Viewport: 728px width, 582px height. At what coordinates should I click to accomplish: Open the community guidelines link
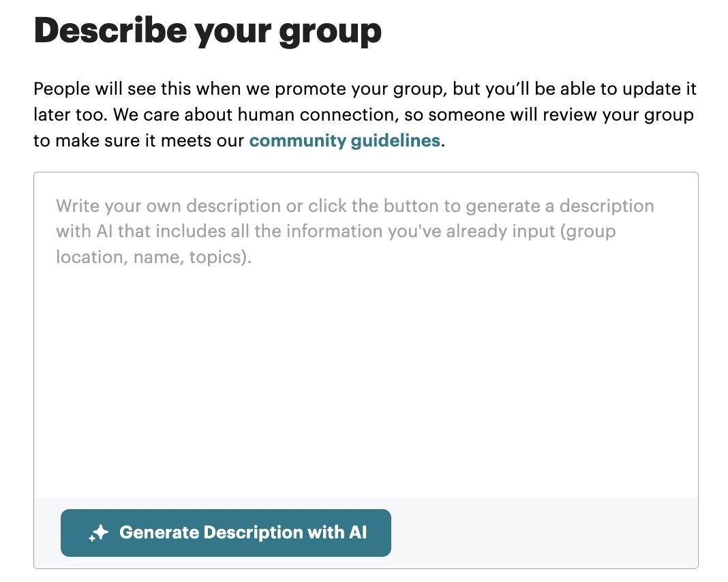coord(344,140)
